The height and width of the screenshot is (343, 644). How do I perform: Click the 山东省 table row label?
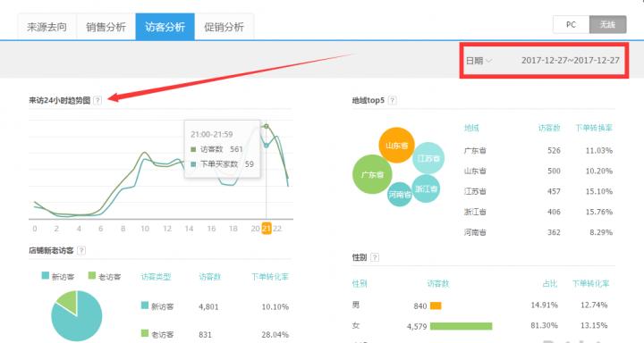pos(475,171)
